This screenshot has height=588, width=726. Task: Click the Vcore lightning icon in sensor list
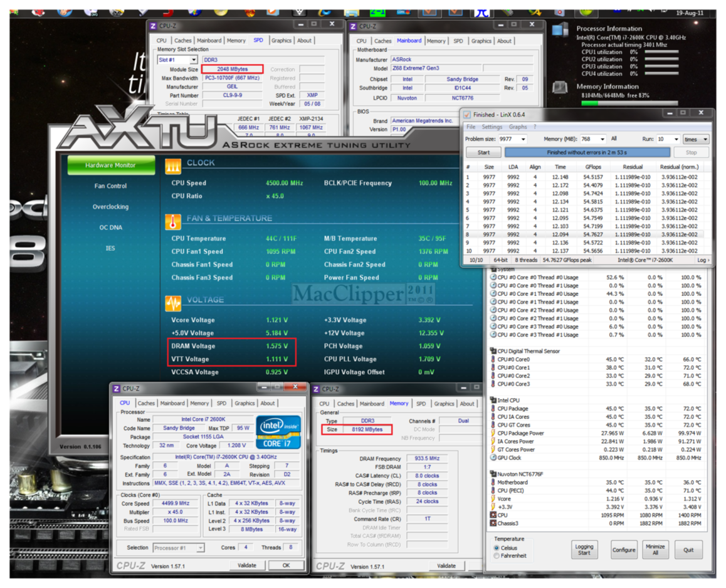pos(493,498)
